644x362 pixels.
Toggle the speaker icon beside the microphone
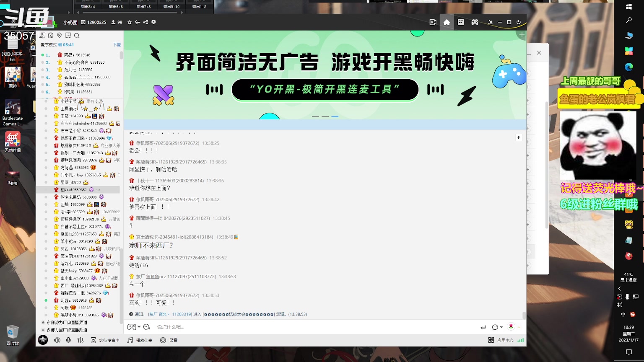[x=57, y=340]
